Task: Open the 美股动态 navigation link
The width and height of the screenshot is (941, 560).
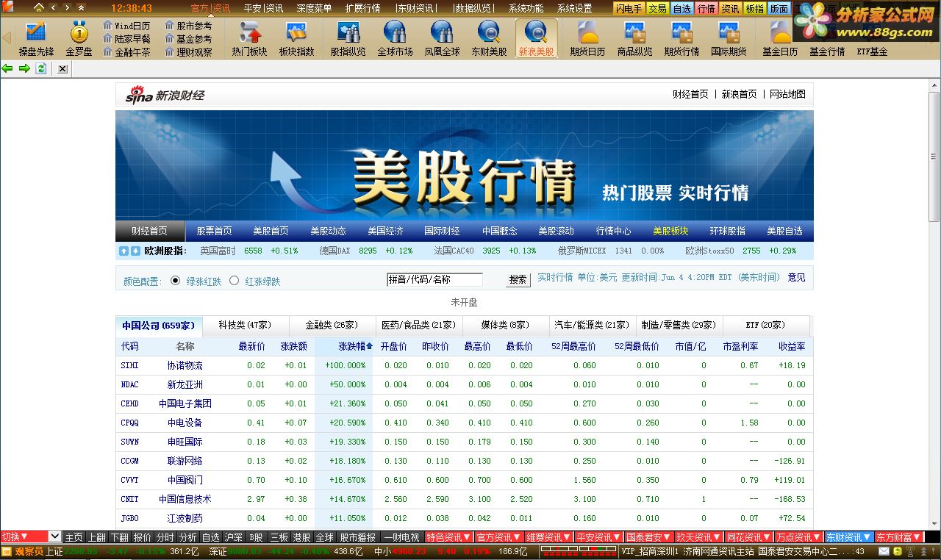Action: point(328,231)
